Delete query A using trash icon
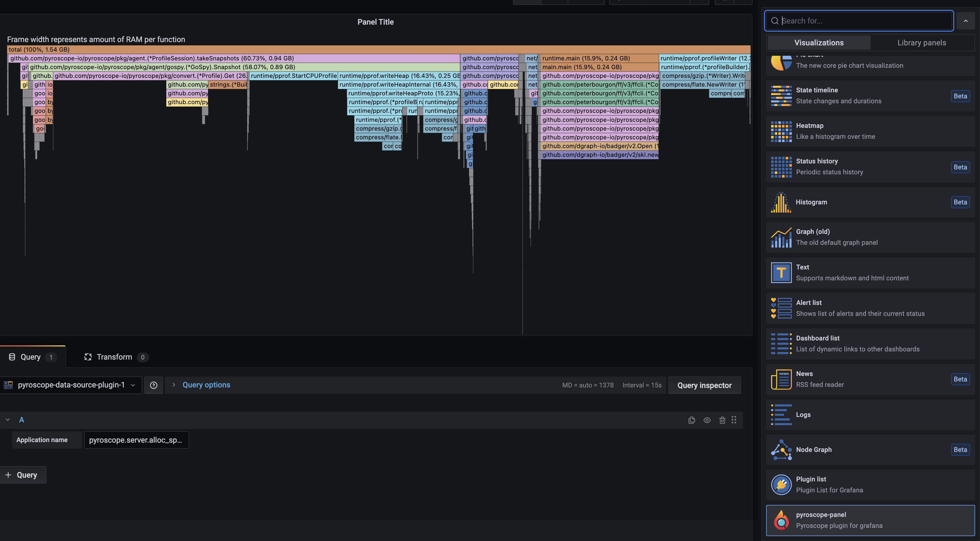Viewport: 980px width, 541px height. (722, 420)
